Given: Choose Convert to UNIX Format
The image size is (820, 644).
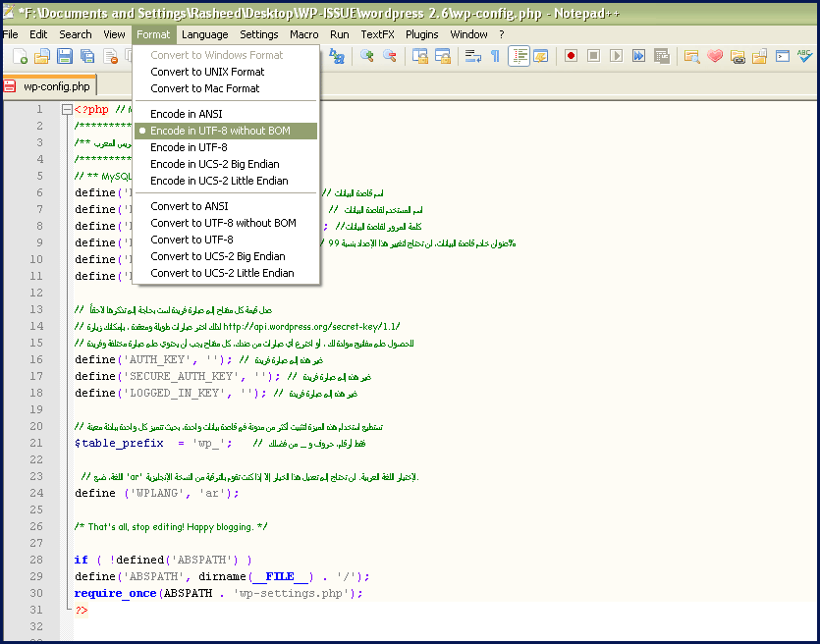Looking at the screenshot, I should click(207, 72).
